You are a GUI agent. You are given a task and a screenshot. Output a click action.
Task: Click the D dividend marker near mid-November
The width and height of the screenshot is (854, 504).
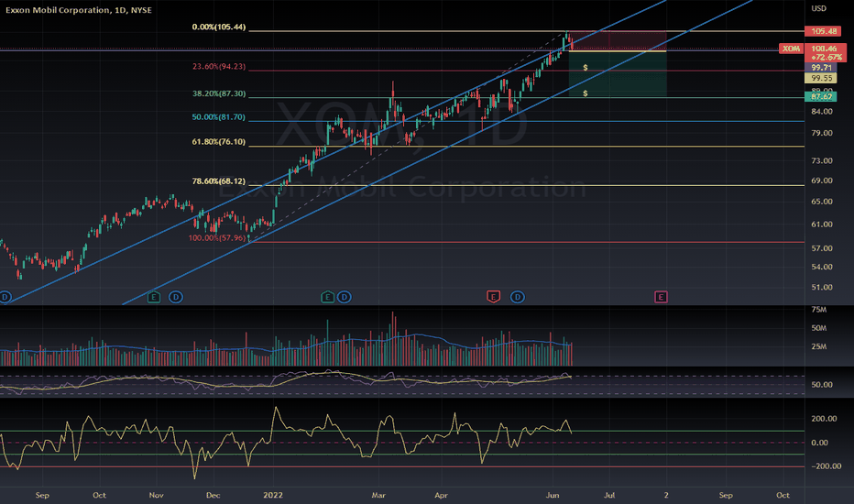[x=175, y=297]
